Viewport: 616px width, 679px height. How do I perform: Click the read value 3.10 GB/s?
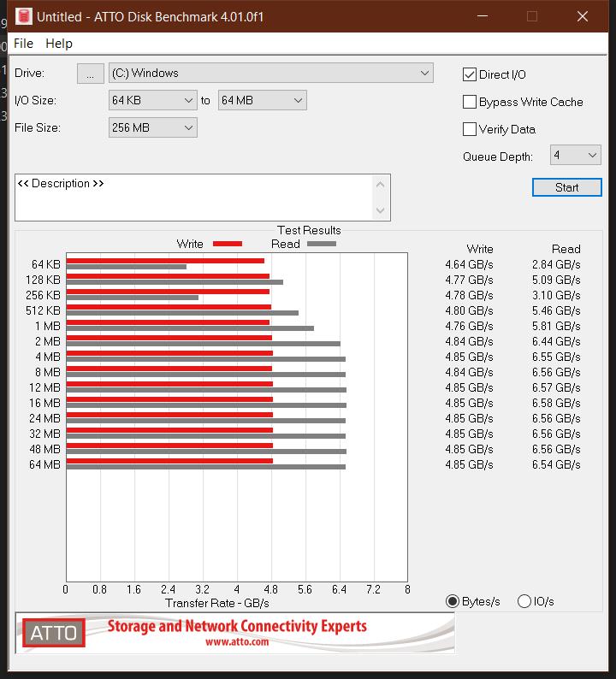556,295
